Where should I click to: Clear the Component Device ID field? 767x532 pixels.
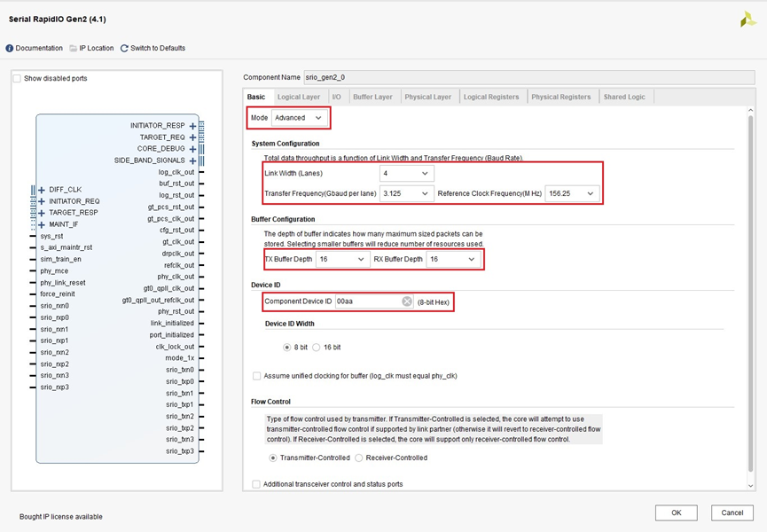(407, 301)
